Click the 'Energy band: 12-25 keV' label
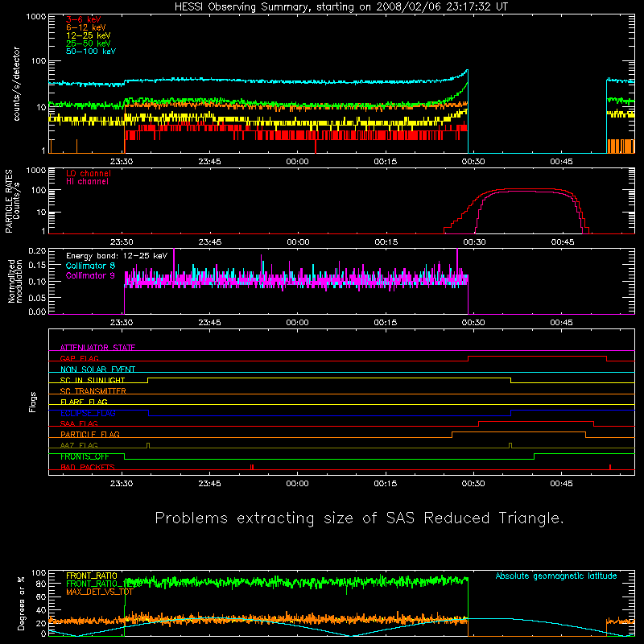Image resolution: width=644 pixels, height=644 pixels. (117, 256)
